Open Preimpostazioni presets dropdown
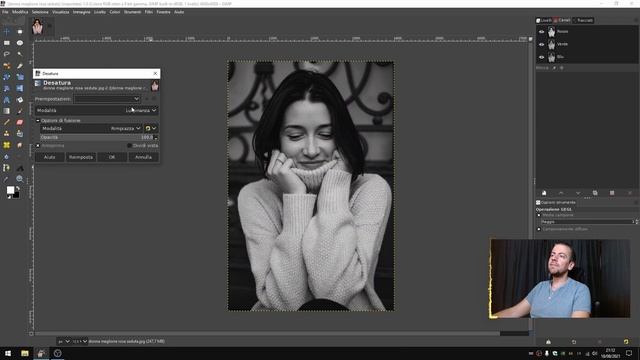Viewport: 640px width, 360px height. point(107,99)
